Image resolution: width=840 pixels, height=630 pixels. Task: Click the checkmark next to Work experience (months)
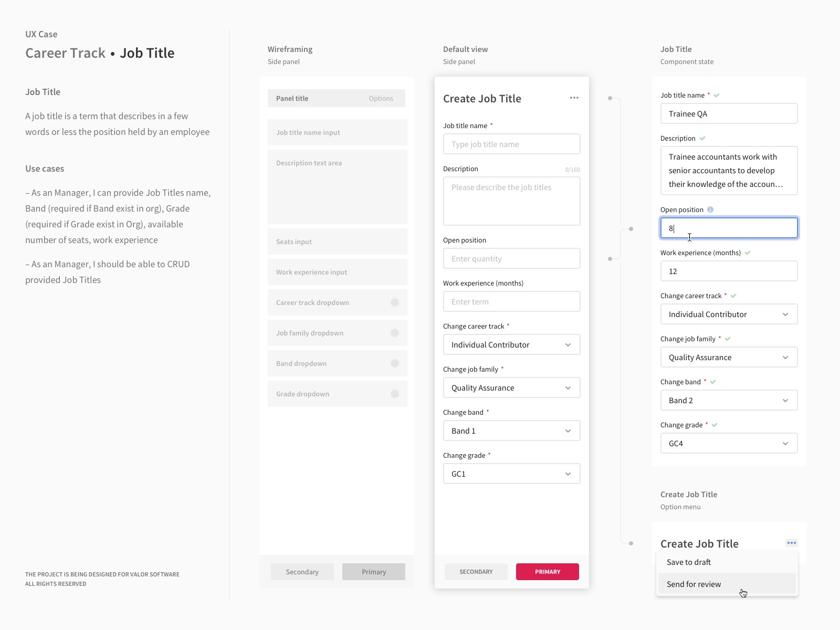pyautogui.click(x=748, y=252)
